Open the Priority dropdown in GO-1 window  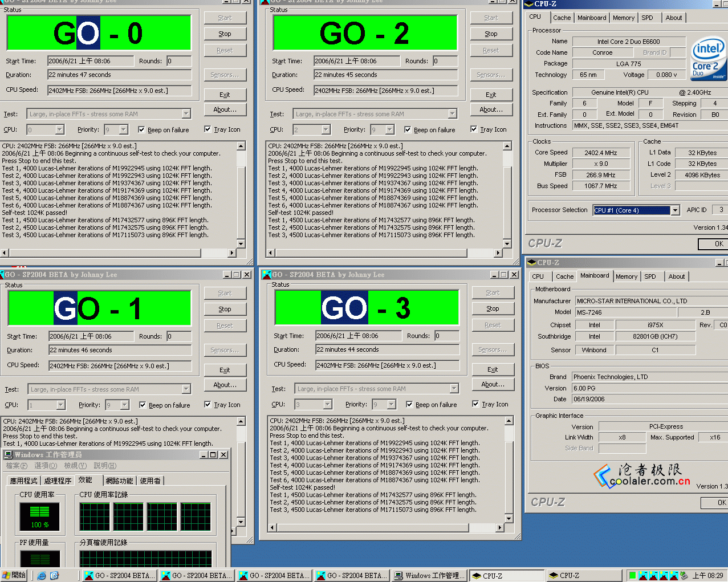(125, 405)
